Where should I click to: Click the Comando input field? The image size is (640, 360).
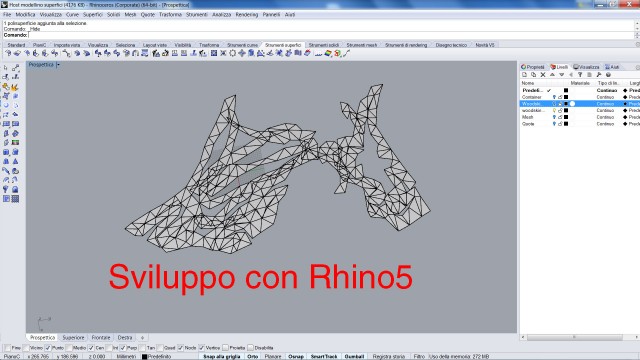(x=331, y=35)
